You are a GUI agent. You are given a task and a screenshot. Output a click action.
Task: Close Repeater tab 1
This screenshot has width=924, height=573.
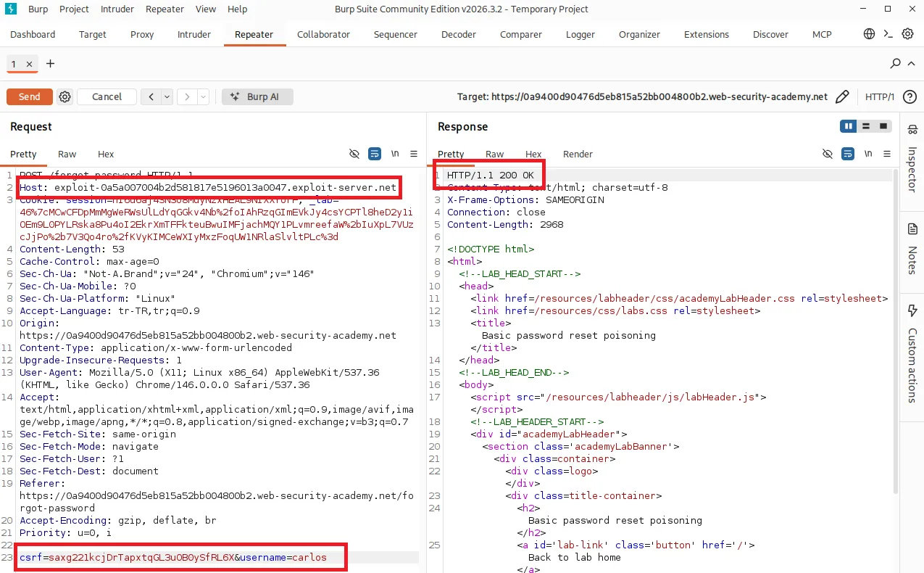coord(29,65)
